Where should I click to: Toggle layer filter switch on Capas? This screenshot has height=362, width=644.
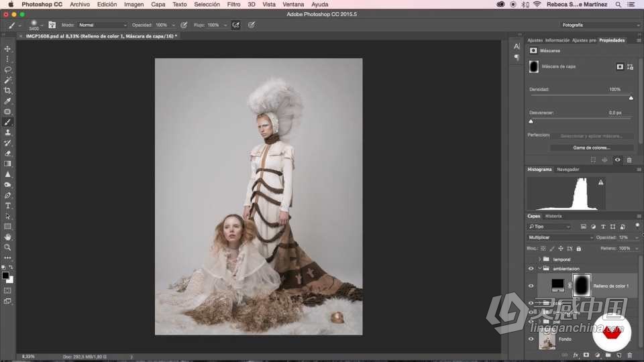tap(637, 225)
